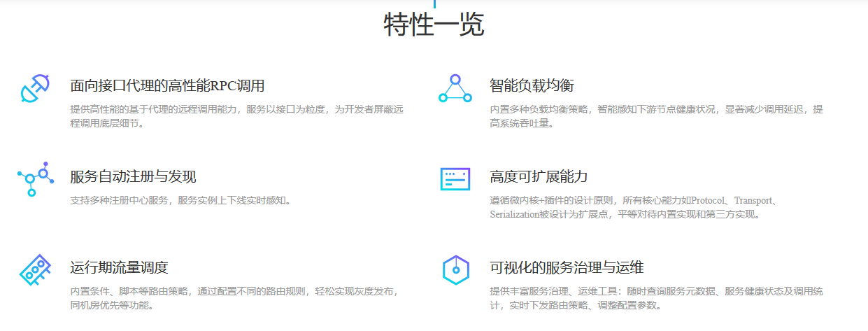Click the blue vertical line above the title

pyautogui.click(x=434, y=3)
